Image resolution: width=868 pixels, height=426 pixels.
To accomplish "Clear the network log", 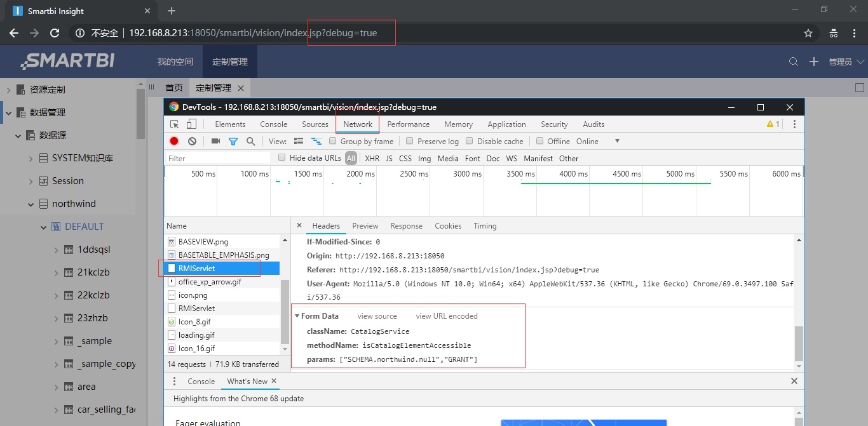I will coord(192,141).
